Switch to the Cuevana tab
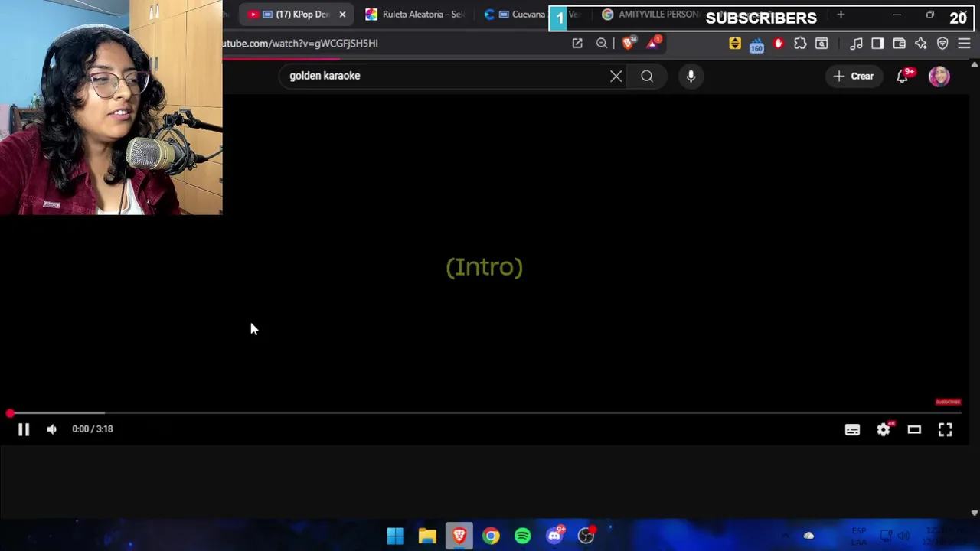 [514, 15]
